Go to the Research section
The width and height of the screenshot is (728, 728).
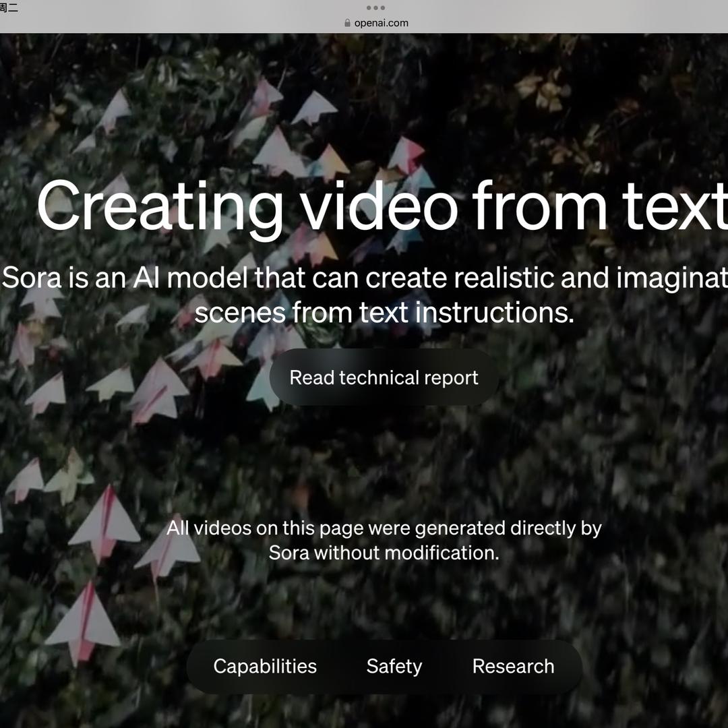pyautogui.click(x=513, y=666)
